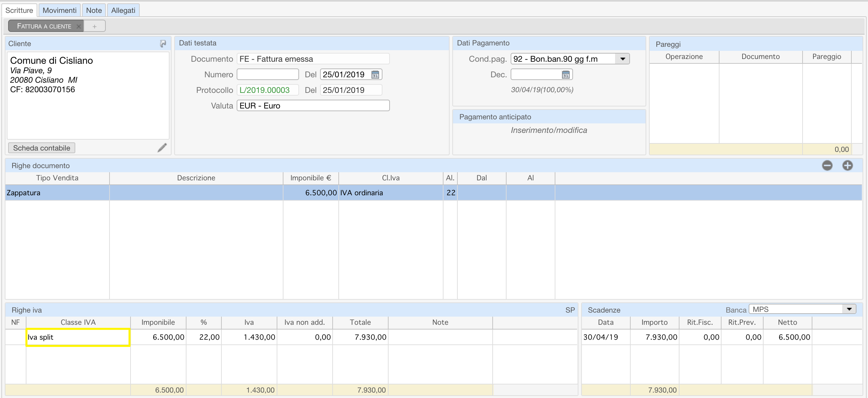Click the Operazione column header in Pareggi
This screenshot has height=398, width=868.
pos(684,57)
